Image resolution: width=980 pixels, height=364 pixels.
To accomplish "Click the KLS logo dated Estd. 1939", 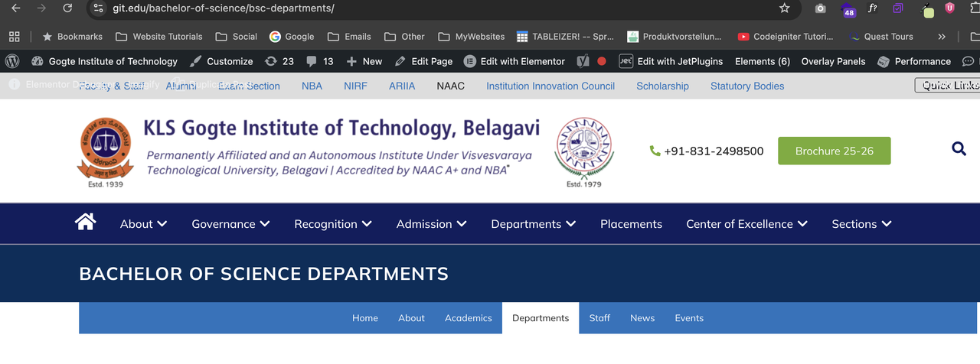I will (104, 152).
